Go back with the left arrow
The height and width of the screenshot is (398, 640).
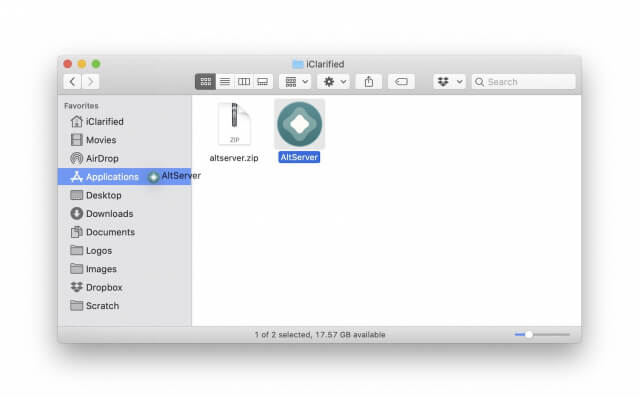click(72, 82)
